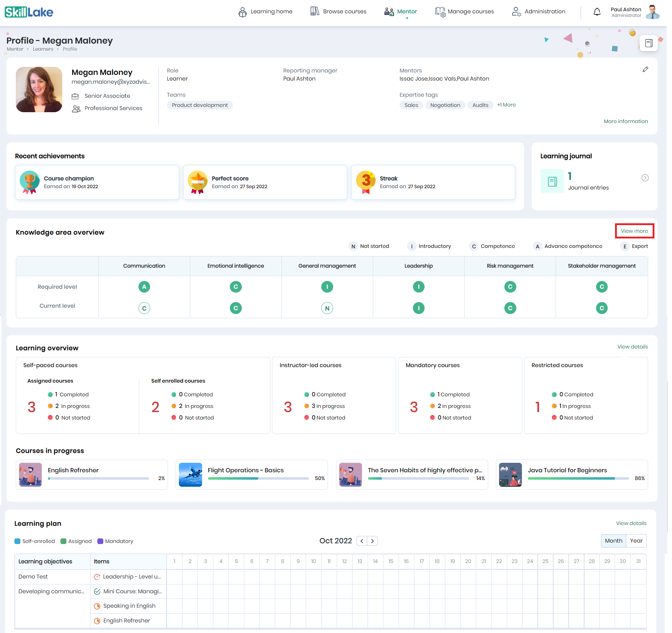Open Flight Operations - Basics course thumbnail
This screenshot has width=672, height=633.
pyautogui.click(x=190, y=475)
